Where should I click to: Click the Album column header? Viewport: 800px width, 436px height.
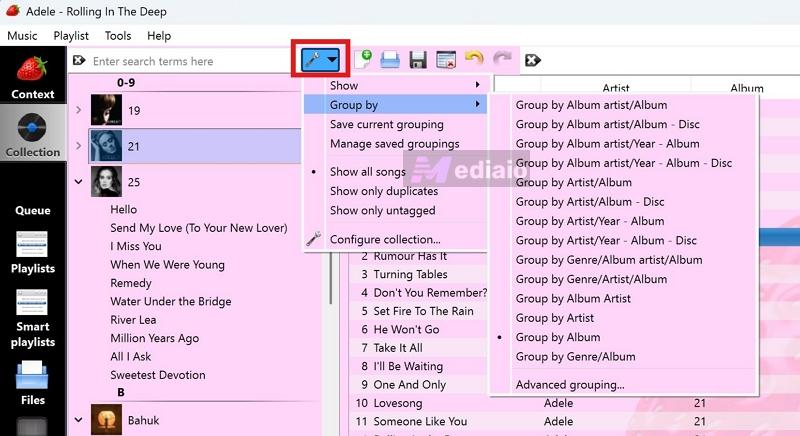point(746,88)
